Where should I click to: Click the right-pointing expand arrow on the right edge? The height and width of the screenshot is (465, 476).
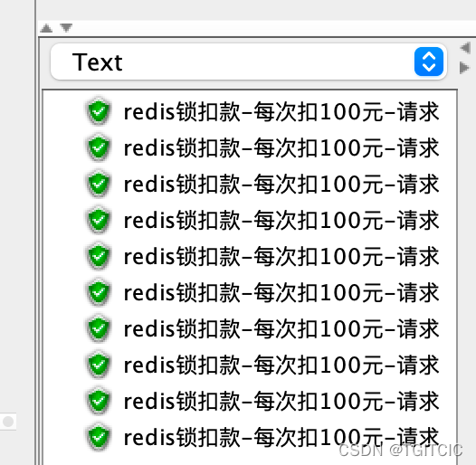click(464, 67)
